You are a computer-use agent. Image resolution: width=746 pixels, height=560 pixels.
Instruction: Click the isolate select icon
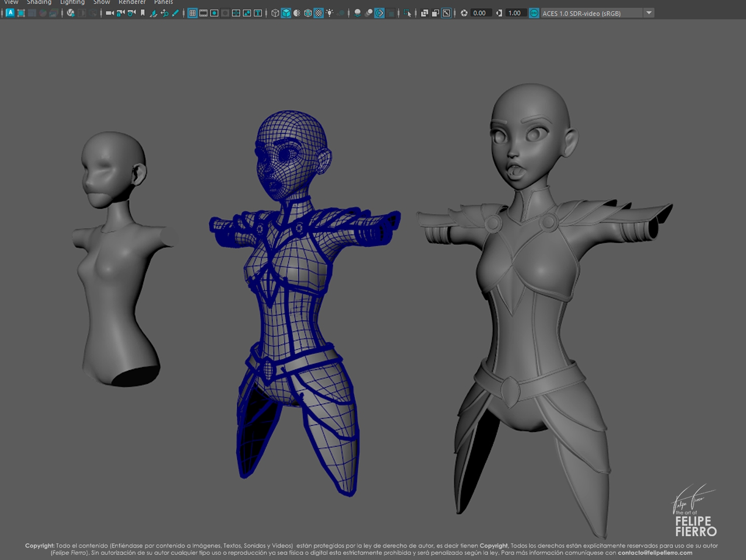(x=407, y=13)
